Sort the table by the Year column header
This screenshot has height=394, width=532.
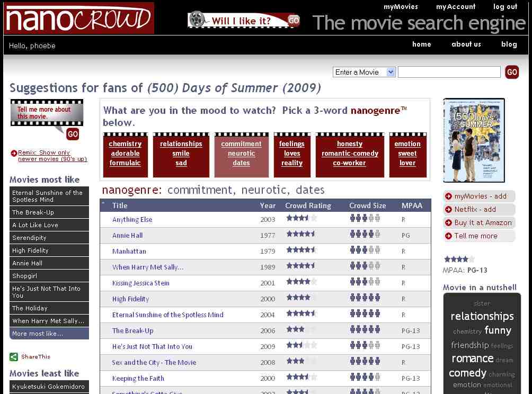268,205
